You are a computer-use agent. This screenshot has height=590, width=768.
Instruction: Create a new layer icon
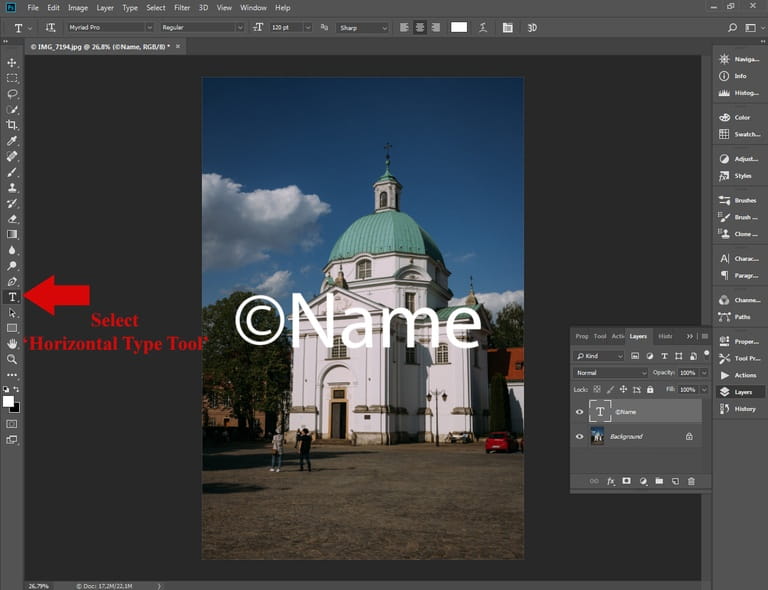pos(675,481)
